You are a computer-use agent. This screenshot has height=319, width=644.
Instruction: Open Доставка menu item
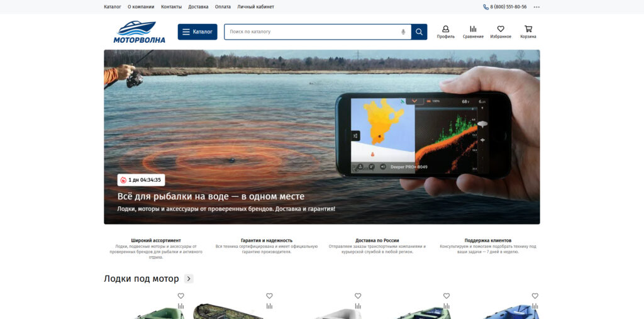[x=198, y=7]
